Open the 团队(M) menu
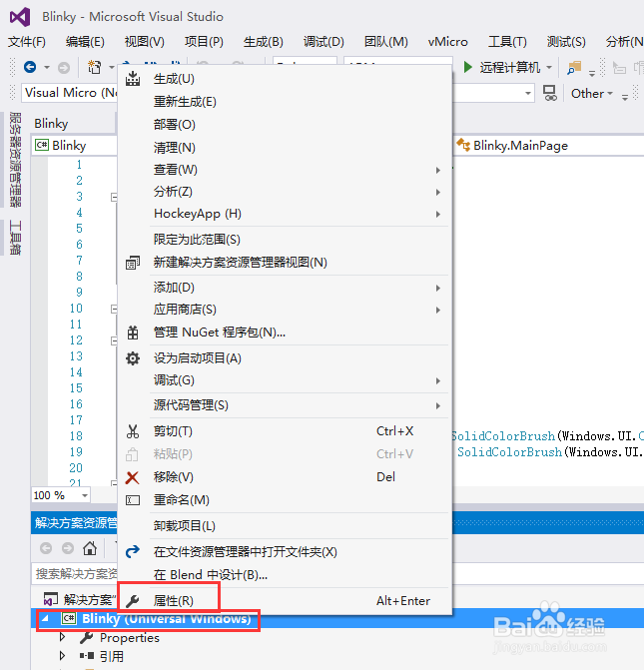Screen dimensions: 644x670 point(385,42)
